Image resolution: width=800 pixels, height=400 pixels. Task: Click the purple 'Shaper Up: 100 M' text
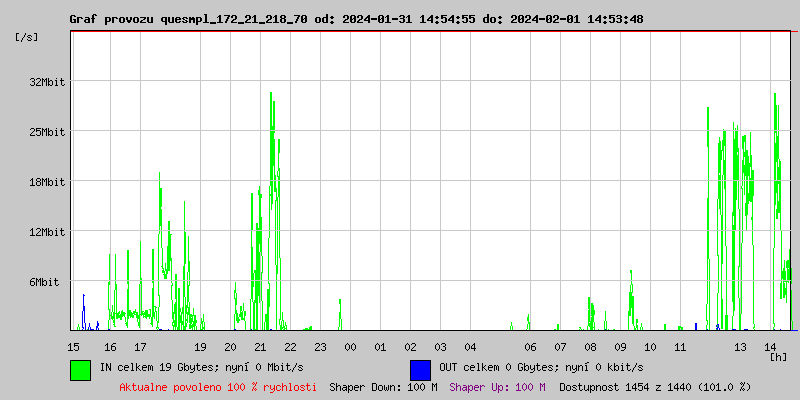pyautogui.click(x=497, y=387)
